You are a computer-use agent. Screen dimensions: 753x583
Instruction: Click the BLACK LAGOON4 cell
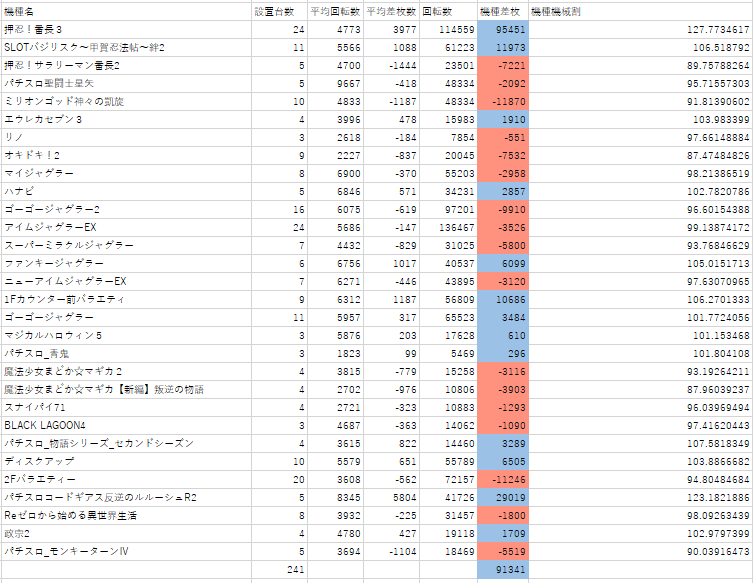click(126, 426)
